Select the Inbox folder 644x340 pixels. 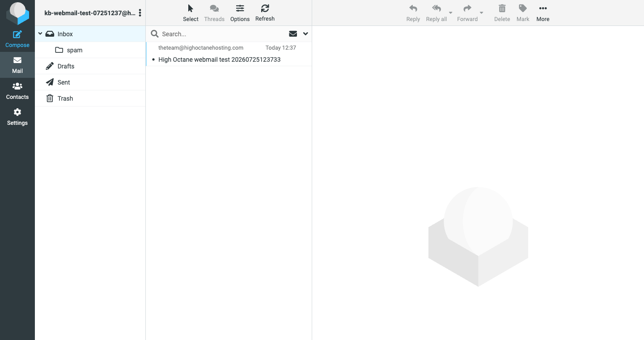[x=90, y=34]
